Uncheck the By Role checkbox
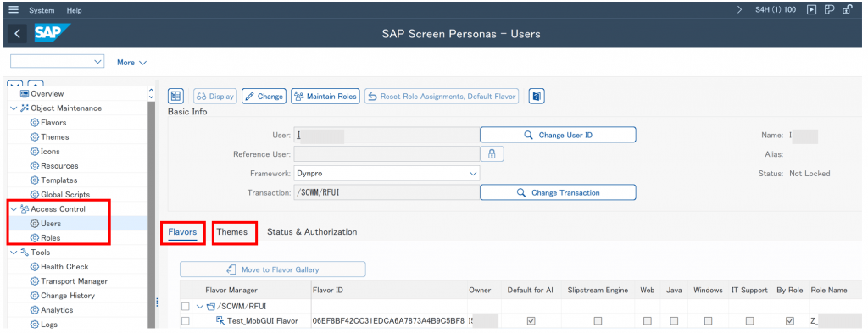 point(790,321)
